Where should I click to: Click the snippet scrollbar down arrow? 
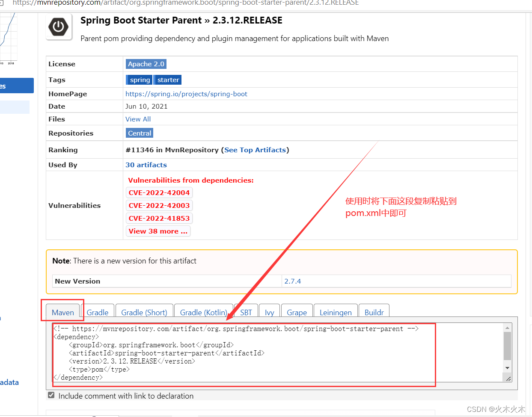tap(507, 368)
